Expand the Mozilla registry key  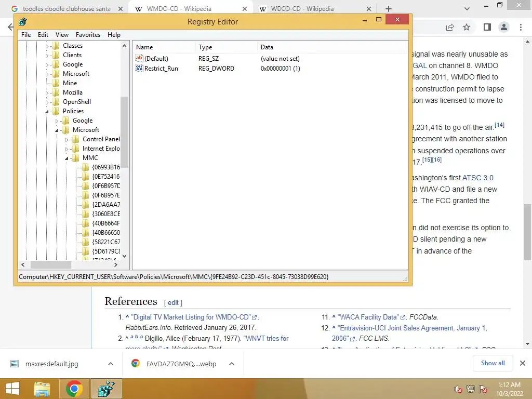47,92
